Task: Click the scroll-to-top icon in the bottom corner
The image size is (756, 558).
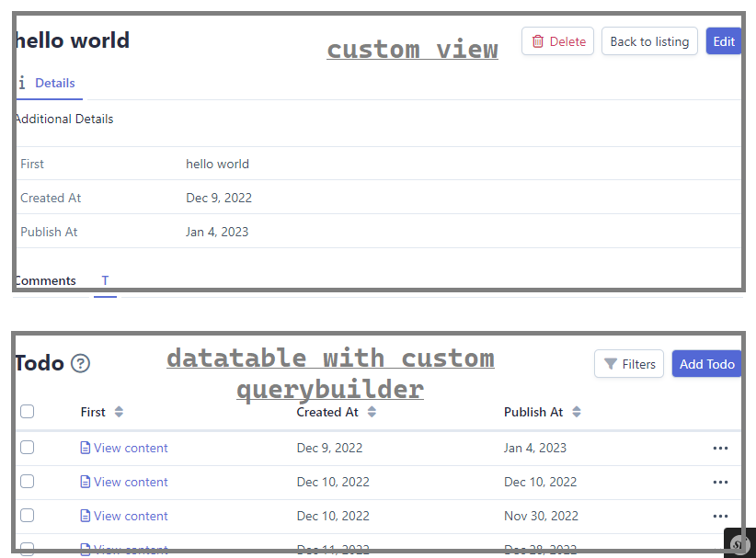Action: click(x=739, y=543)
